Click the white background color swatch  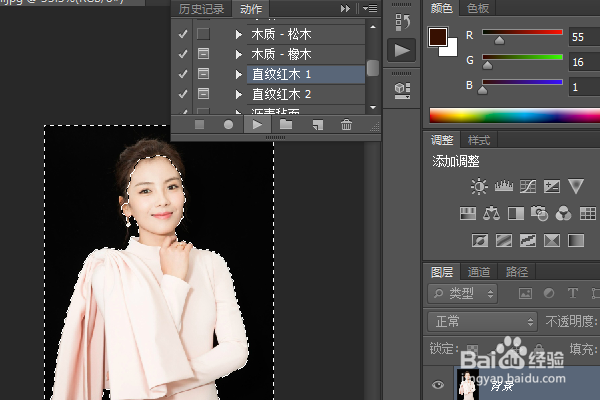[452, 50]
